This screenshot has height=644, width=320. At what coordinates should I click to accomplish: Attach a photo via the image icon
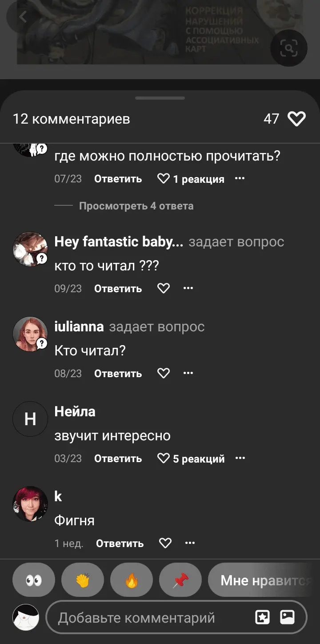287,617
